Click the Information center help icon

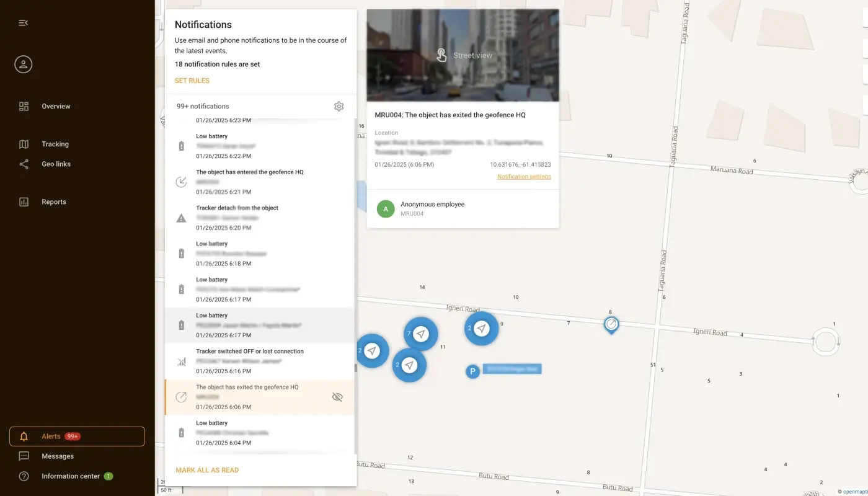click(24, 476)
